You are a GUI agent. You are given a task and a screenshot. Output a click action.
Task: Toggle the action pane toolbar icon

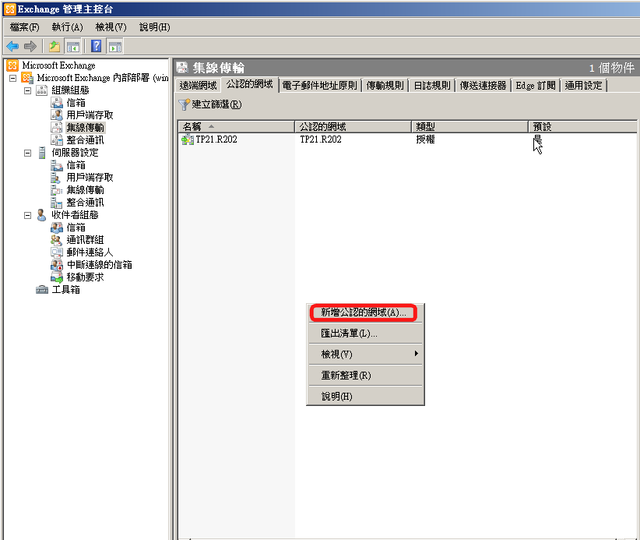(116, 47)
